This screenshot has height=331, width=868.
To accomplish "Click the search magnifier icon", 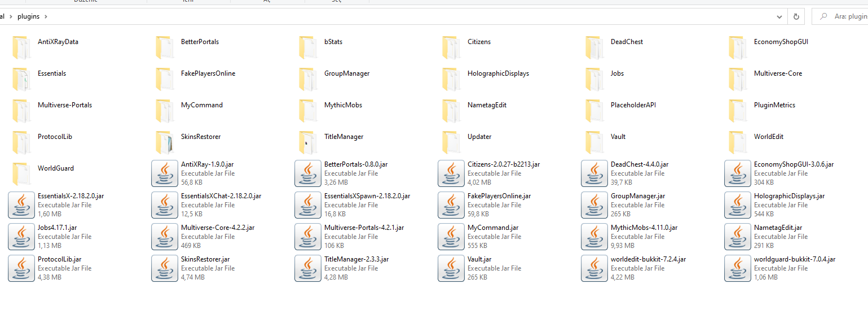I will pyautogui.click(x=823, y=16).
